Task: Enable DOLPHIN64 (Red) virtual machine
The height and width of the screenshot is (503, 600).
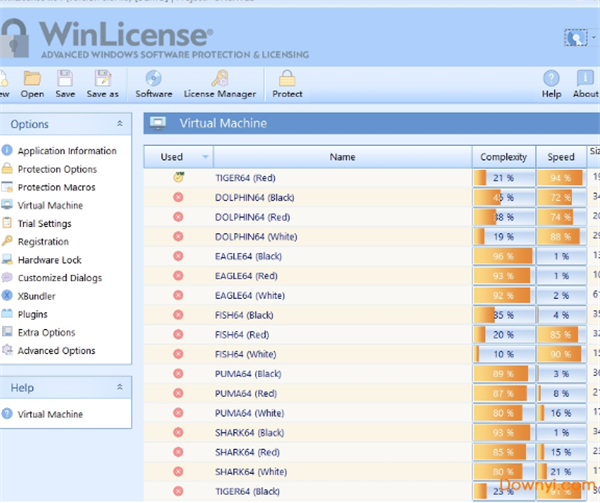Action: coord(178,217)
